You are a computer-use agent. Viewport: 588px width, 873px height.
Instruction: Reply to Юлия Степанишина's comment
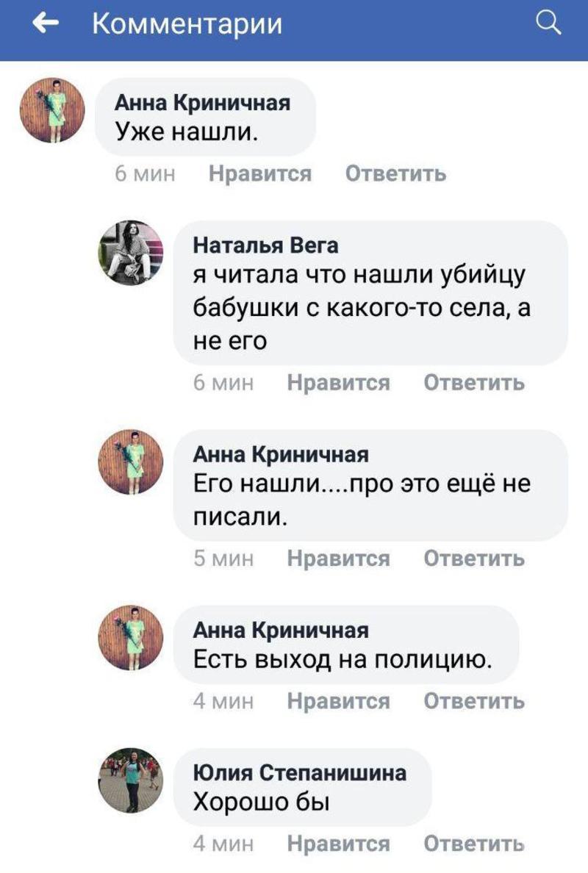[x=474, y=843]
